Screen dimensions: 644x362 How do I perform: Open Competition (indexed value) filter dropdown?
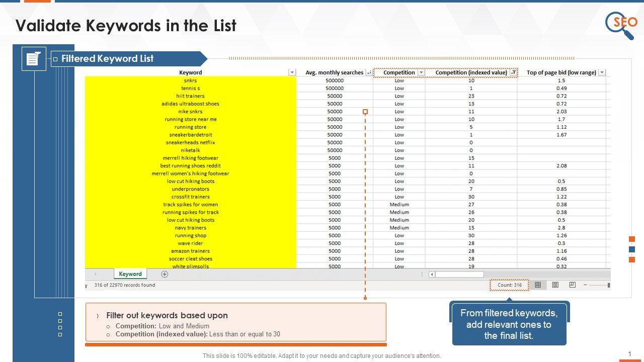[513, 72]
